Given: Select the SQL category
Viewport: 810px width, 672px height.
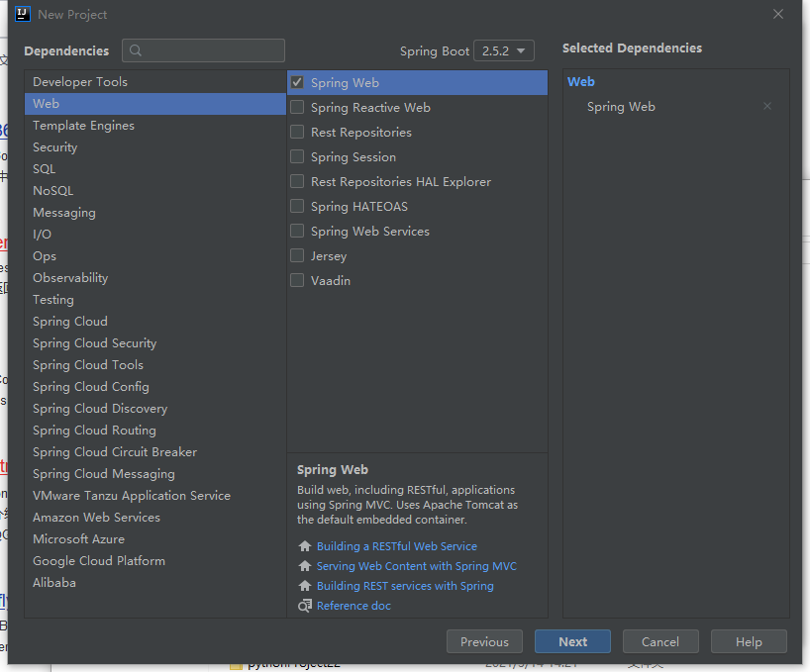Looking at the screenshot, I should click(155, 169).
